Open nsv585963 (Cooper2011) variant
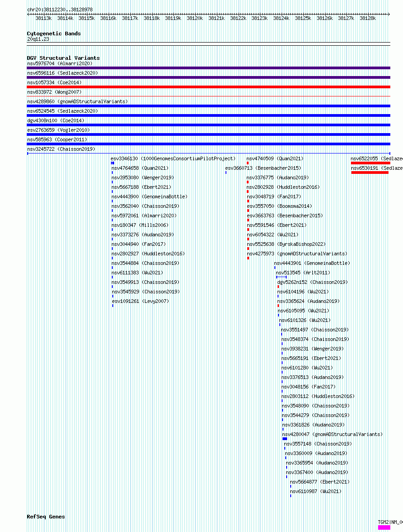This screenshot has height=532, width=403. click(57, 139)
